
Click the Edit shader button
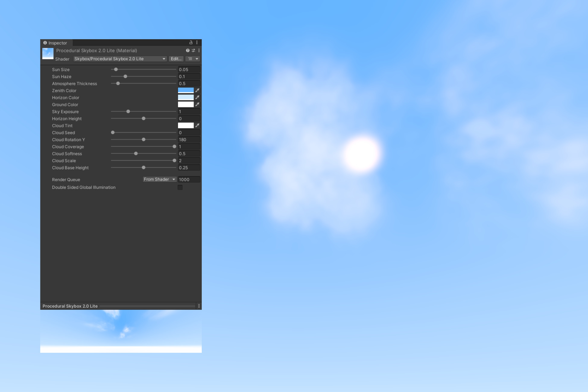point(176,59)
